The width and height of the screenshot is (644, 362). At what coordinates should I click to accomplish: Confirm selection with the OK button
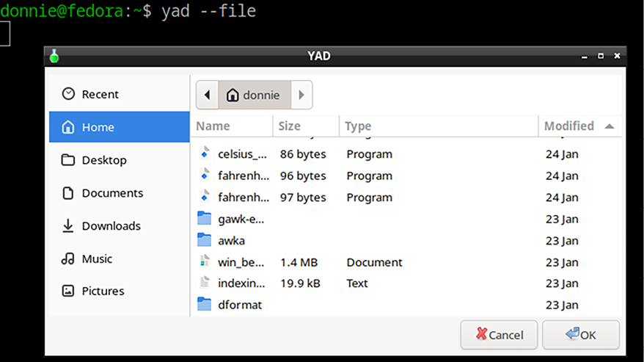click(x=581, y=335)
